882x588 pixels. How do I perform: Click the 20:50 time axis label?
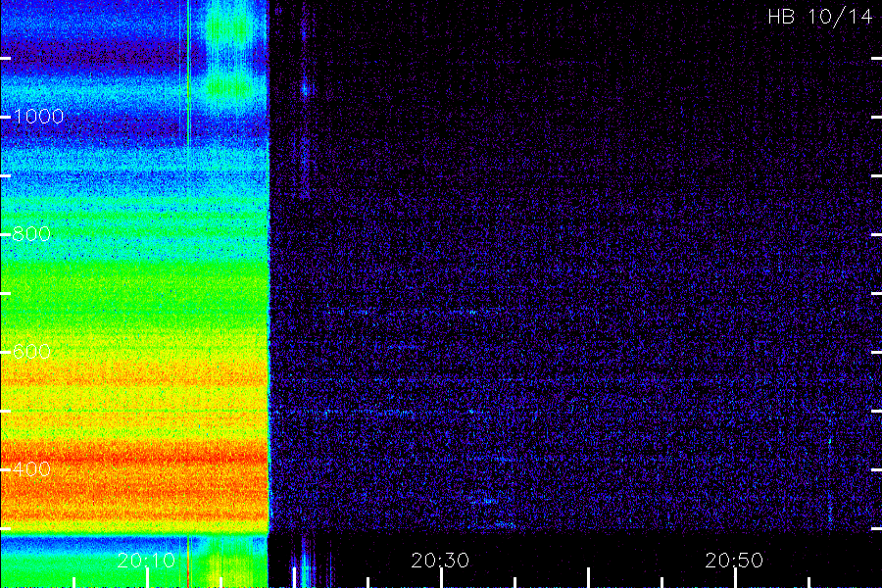734,561
